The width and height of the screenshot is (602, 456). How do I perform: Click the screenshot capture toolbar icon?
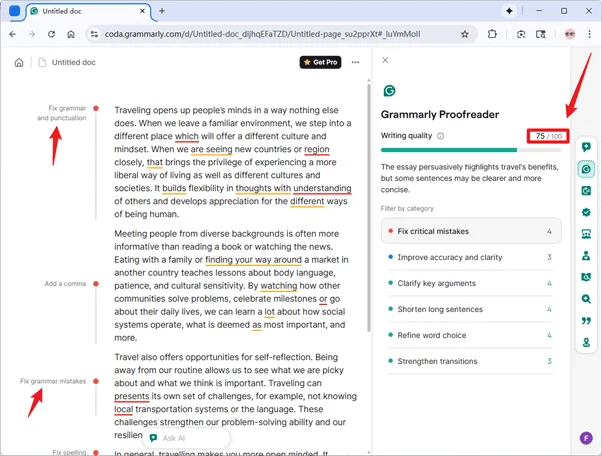pos(521,34)
